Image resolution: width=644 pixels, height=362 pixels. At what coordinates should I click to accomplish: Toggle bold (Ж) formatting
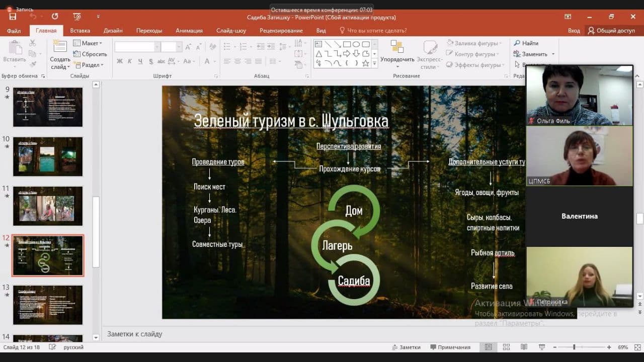(x=120, y=61)
